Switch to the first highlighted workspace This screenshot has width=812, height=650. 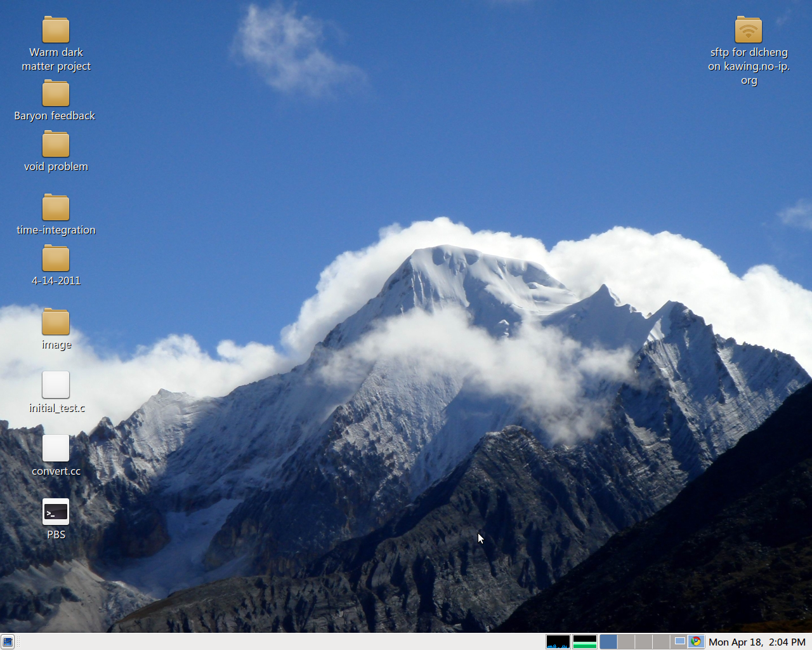(x=608, y=642)
